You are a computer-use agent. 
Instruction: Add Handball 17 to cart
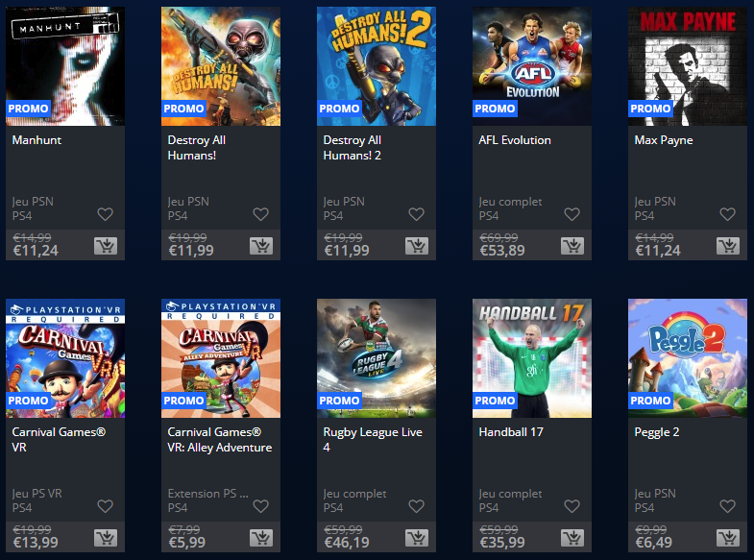coord(572,538)
